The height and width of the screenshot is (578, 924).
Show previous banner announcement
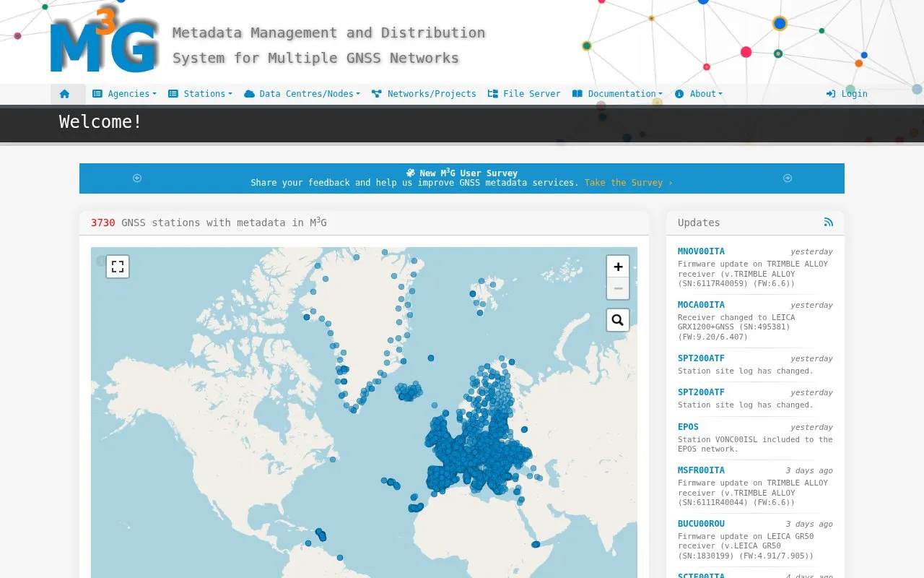click(x=137, y=178)
